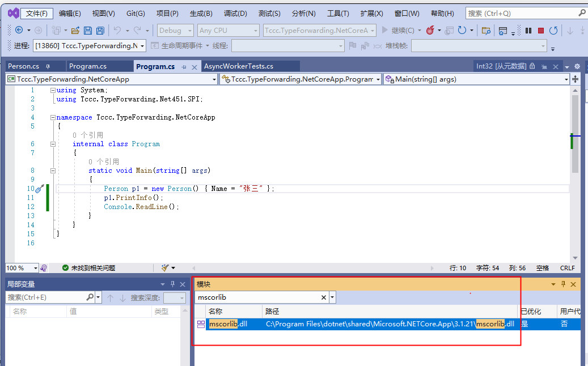Expand the Modules filter history dropdown
The image size is (588, 366).
[332, 297]
